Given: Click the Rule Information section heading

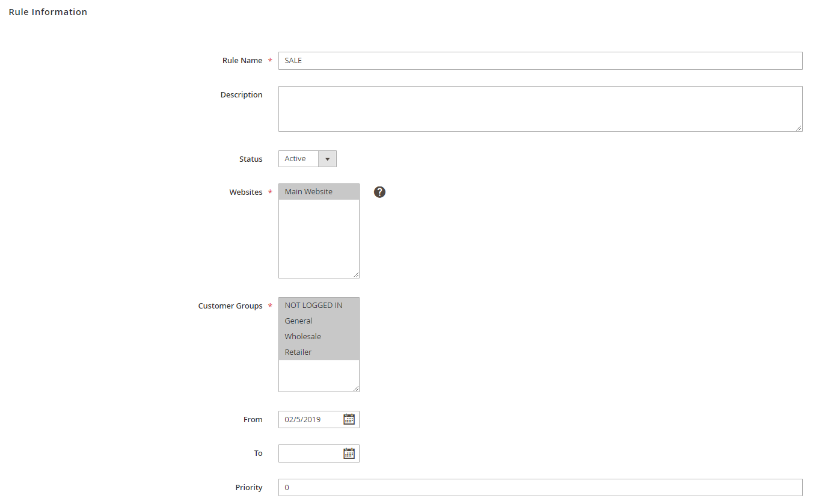Looking at the screenshot, I should tap(48, 12).
